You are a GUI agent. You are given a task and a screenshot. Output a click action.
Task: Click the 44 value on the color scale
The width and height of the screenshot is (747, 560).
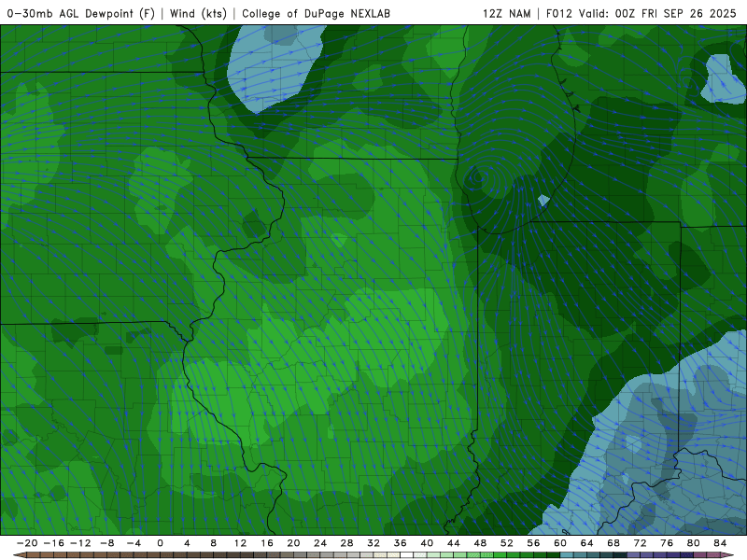[x=454, y=543]
